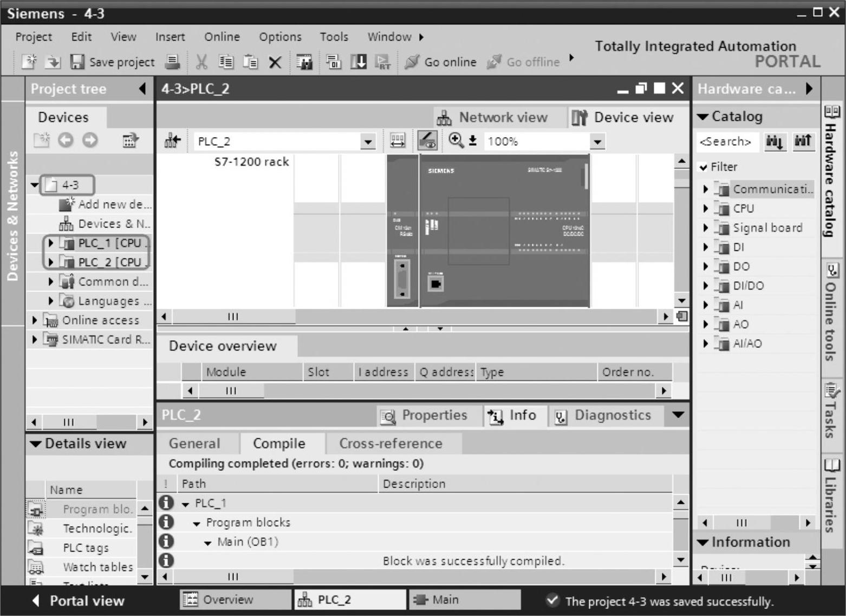Screen dimensions: 846x616
Task: Open the Edit menu
Action: pyautogui.click(x=81, y=37)
